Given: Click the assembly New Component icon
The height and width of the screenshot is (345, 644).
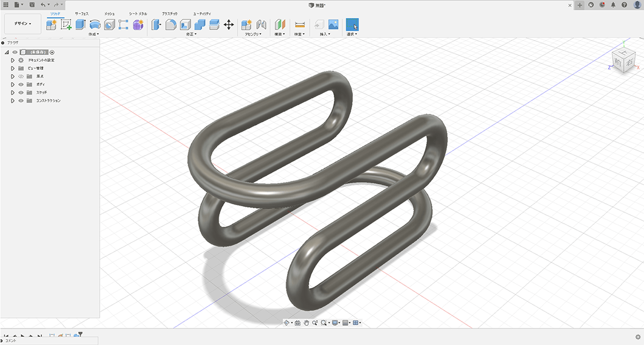Looking at the screenshot, I should coord(247,24).
